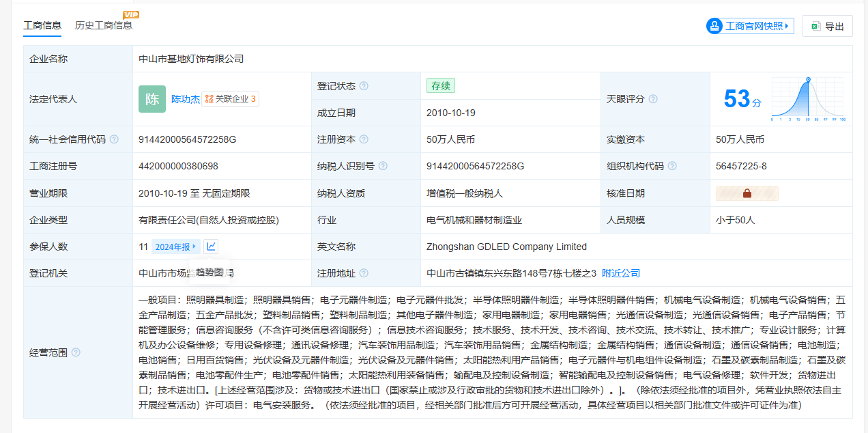Screen dimensions: 868x433
Task: Switch to the 工商信息 tab
Action: point(42,25)
